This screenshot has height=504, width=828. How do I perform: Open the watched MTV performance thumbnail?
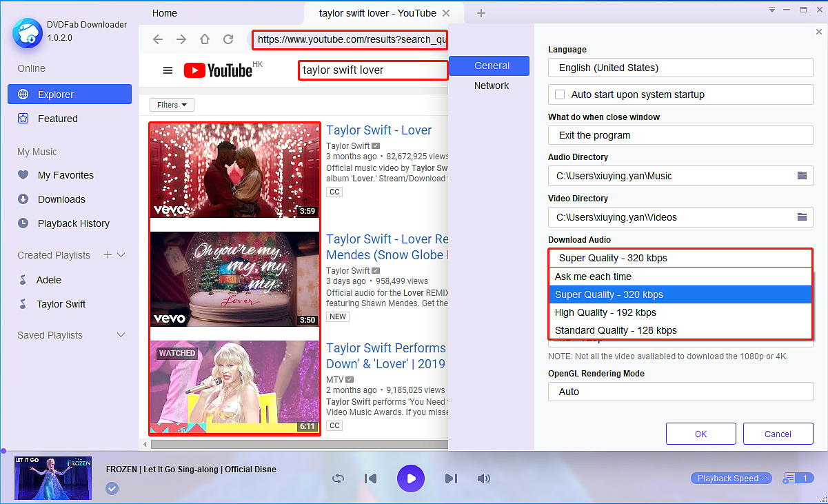234,387
